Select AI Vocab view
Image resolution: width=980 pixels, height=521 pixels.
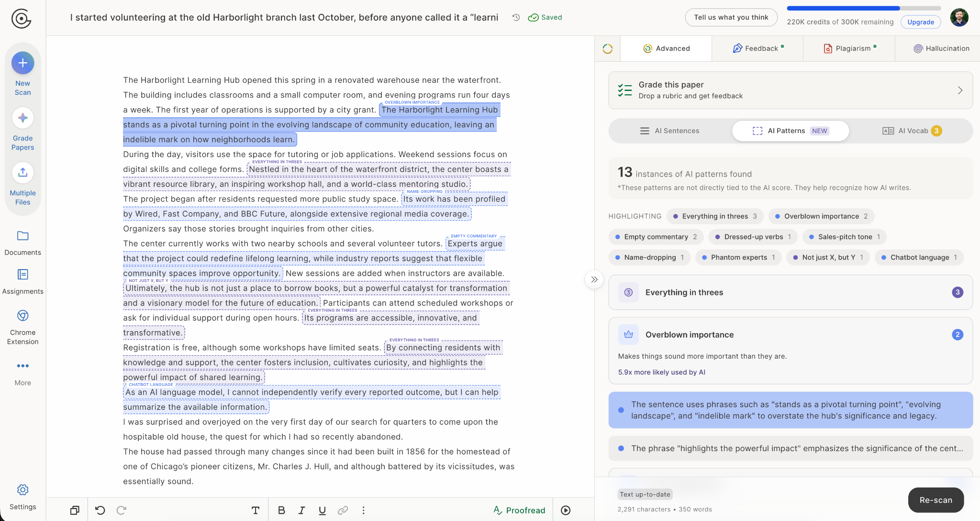[x=912, y=131]
